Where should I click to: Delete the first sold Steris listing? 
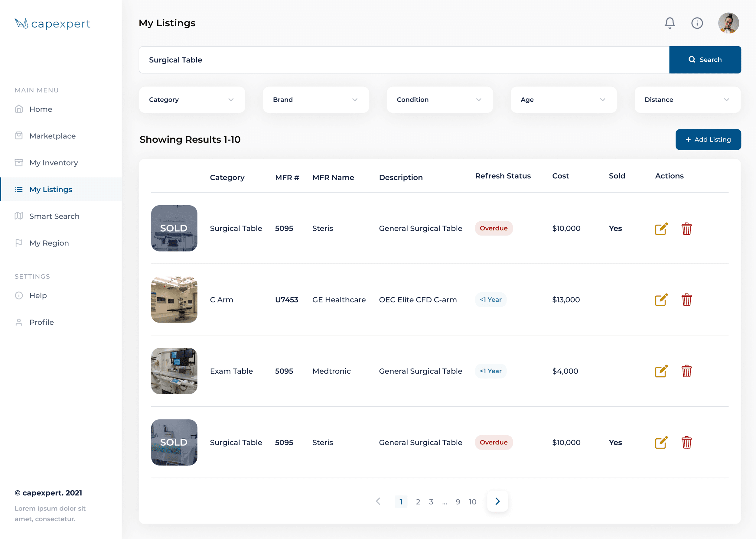pyautogui.click(x=686, y=229)
